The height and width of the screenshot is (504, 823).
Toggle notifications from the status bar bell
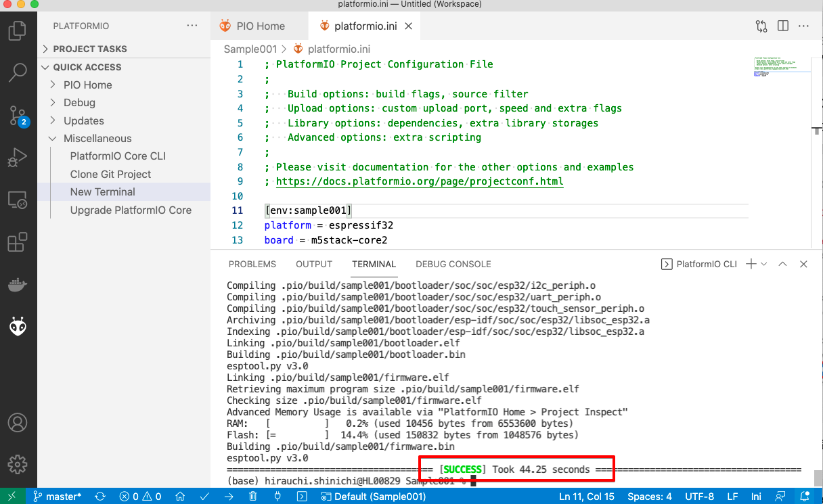click(805, 496)
